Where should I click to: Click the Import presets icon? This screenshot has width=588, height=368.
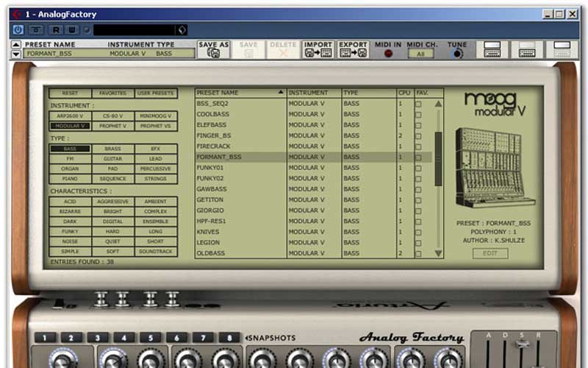tap(318, 49)
